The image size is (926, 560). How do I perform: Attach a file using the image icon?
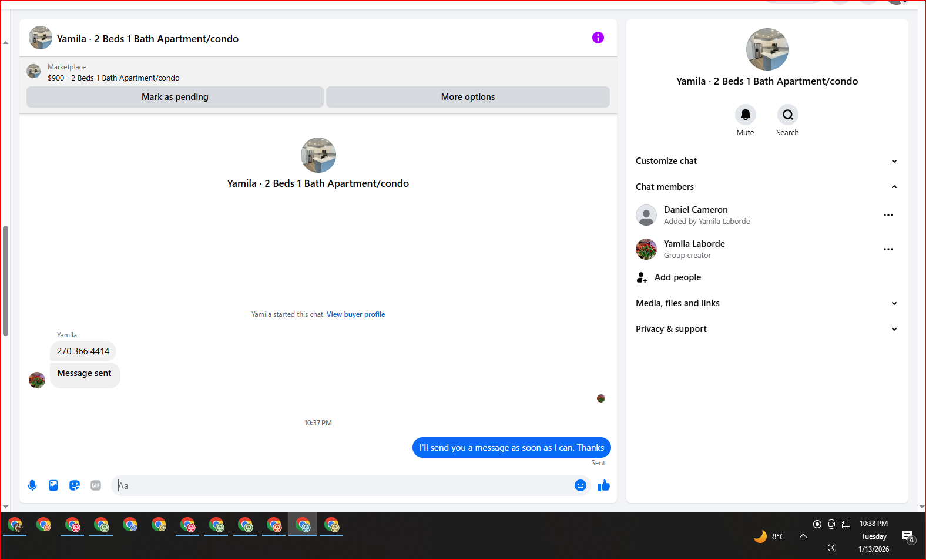[53, 485]
